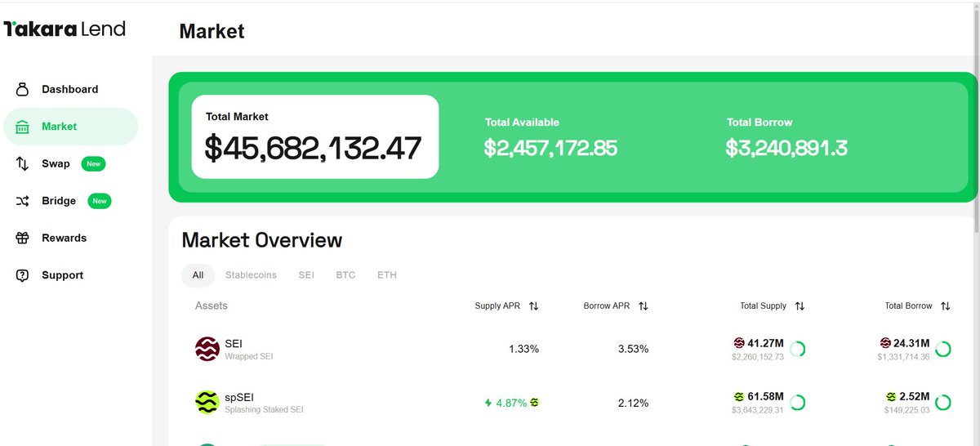Click the spSEI mini icon beside 61.58M

[739, 396]
